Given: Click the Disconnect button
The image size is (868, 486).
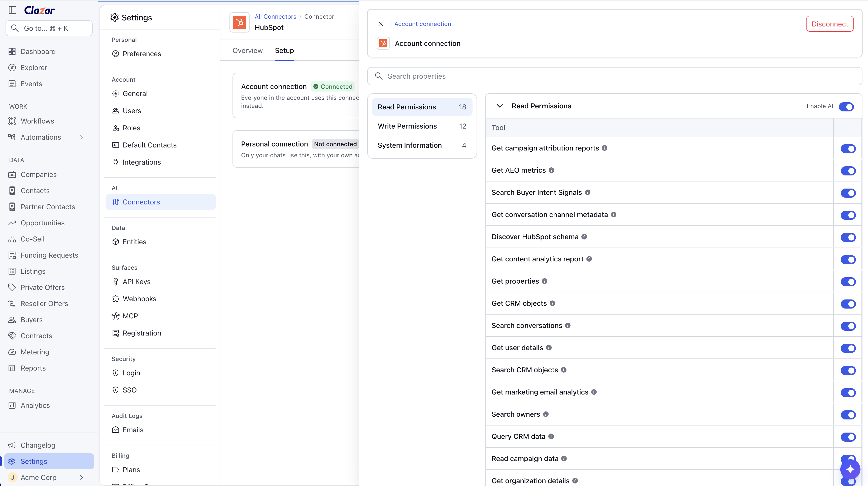Looking at the screenshot, I should pos(829,24).
